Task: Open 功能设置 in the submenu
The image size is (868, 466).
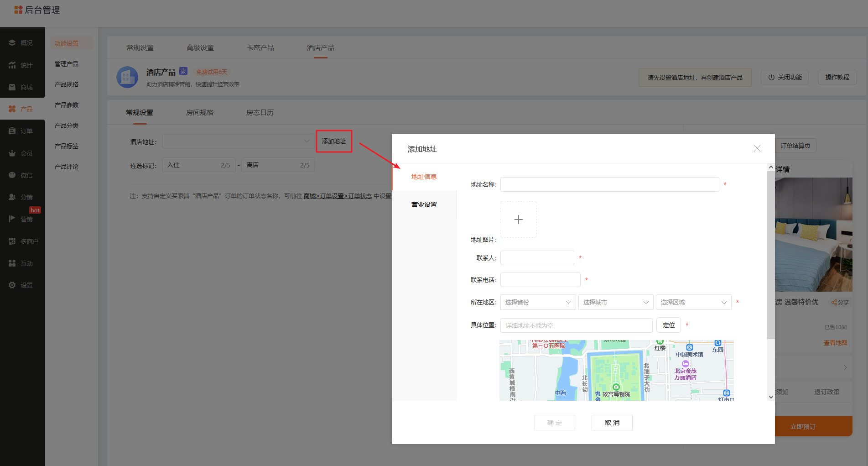Action: [x=67, y=43]
